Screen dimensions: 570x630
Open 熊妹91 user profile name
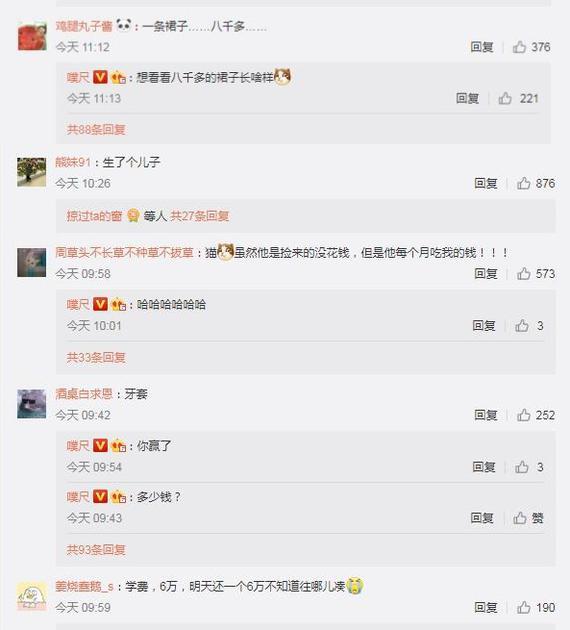pyautogui.click(x=73, y=162)
